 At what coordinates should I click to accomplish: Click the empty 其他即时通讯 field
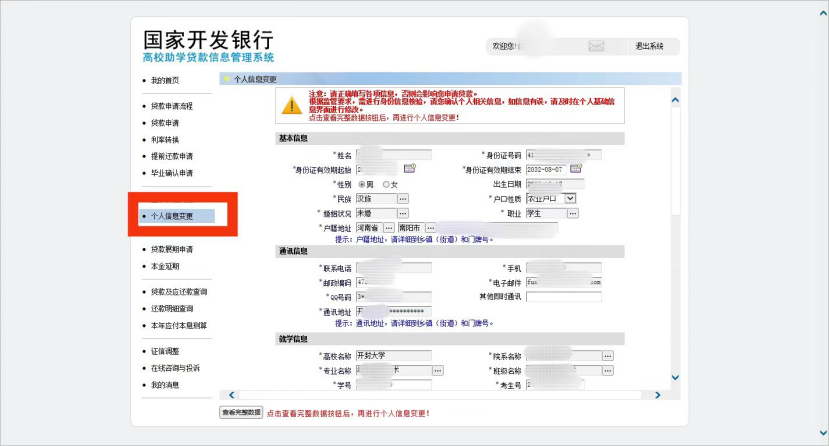coord(564,297)
